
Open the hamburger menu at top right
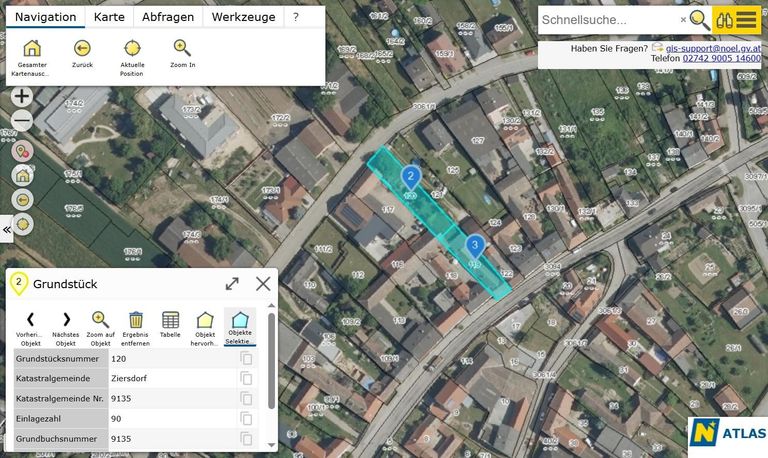pyautogui.click(x=748, y=19)
